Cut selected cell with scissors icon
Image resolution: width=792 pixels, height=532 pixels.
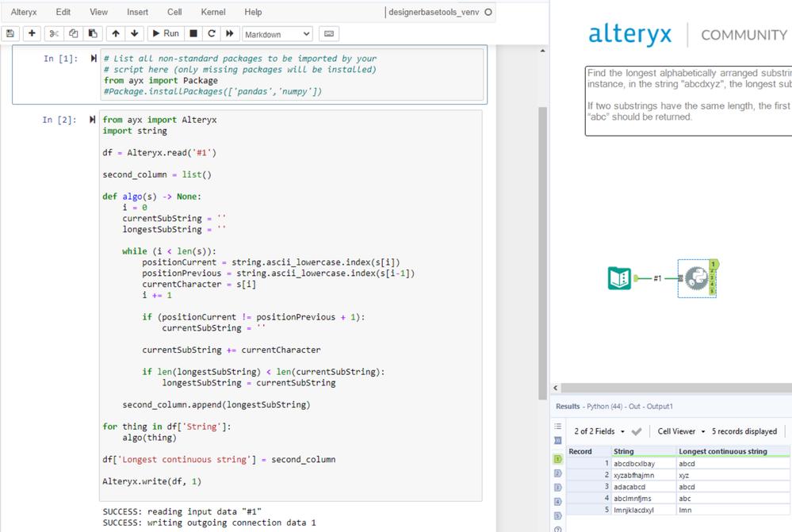click(x=54, y=33)
